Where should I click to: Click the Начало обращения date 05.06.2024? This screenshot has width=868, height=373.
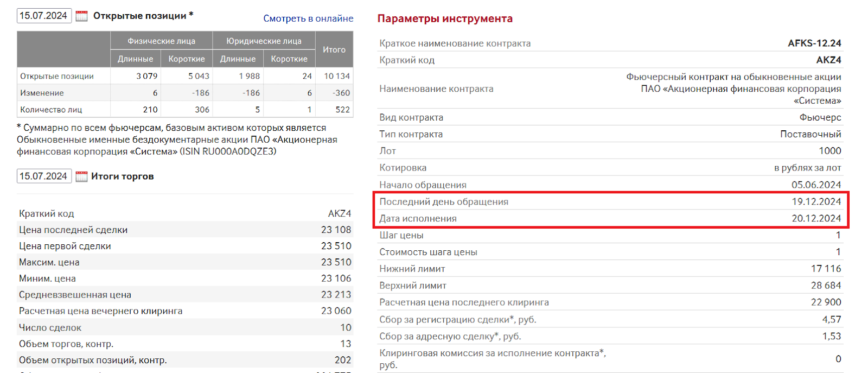pyautogui.click(x=816, y=185)
